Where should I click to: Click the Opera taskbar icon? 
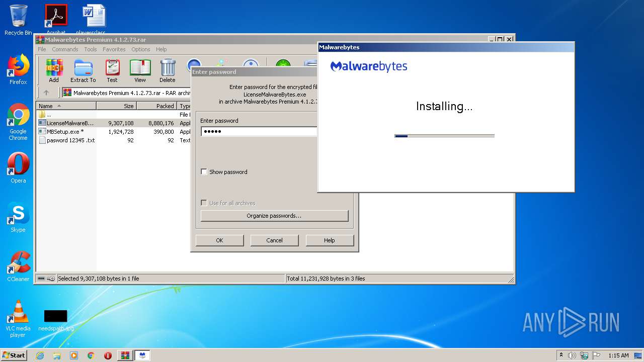(108, 355)
